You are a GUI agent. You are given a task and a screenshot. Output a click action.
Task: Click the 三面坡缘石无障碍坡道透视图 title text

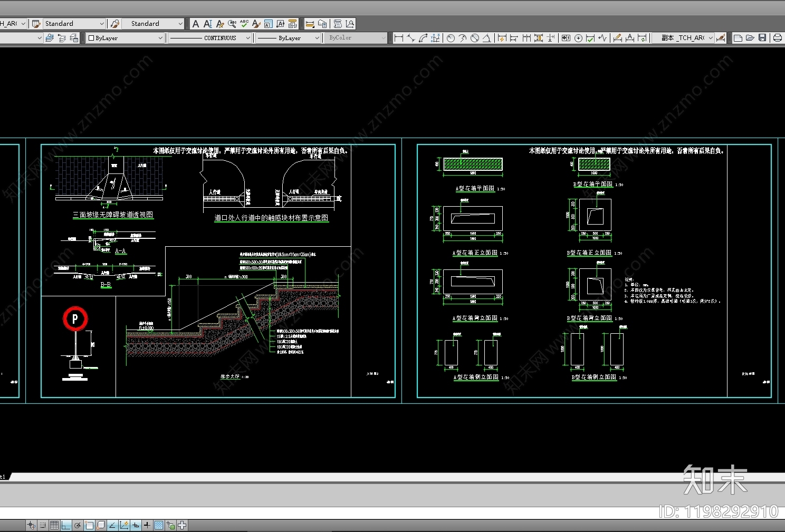113,215
